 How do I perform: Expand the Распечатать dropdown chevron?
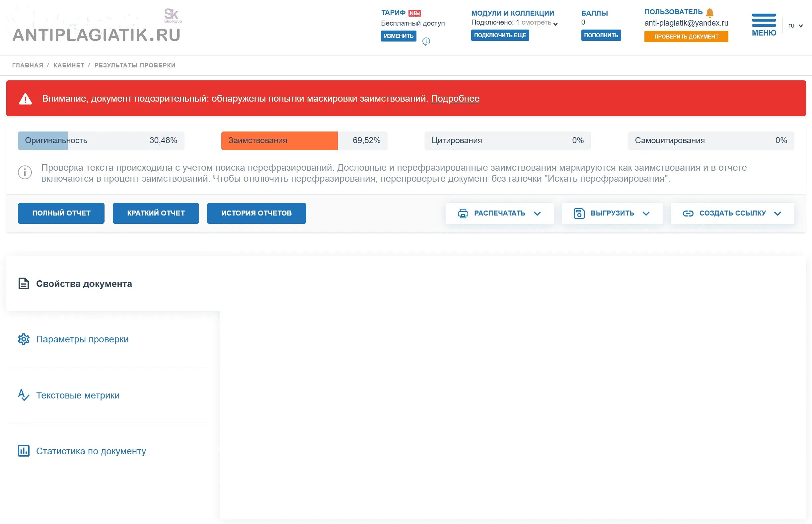537,213
